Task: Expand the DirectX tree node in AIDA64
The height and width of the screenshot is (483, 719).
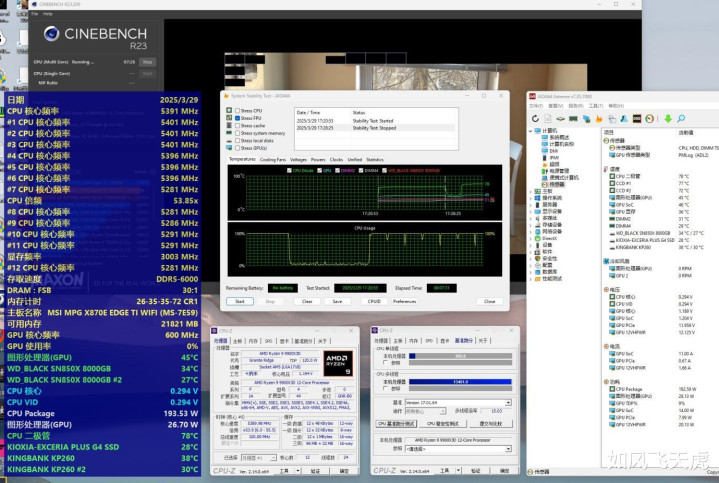Action: pyautogui.click(x=531, y=238)
